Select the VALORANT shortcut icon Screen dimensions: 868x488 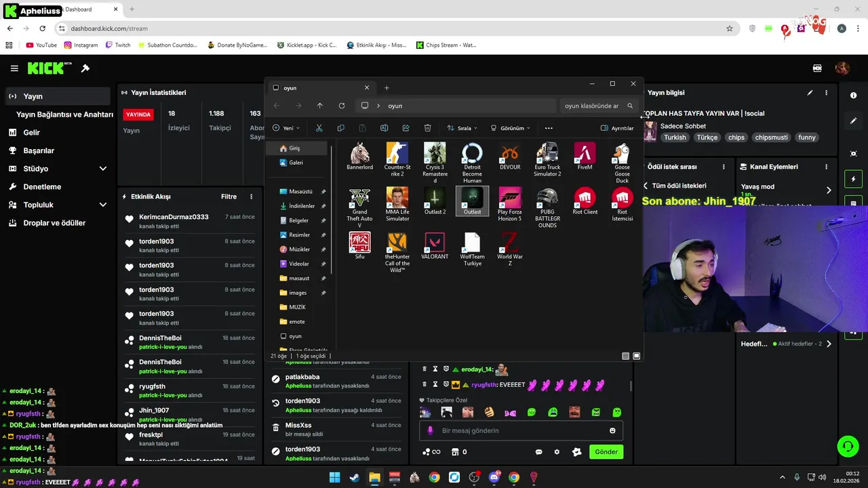[x=435, y=246]
